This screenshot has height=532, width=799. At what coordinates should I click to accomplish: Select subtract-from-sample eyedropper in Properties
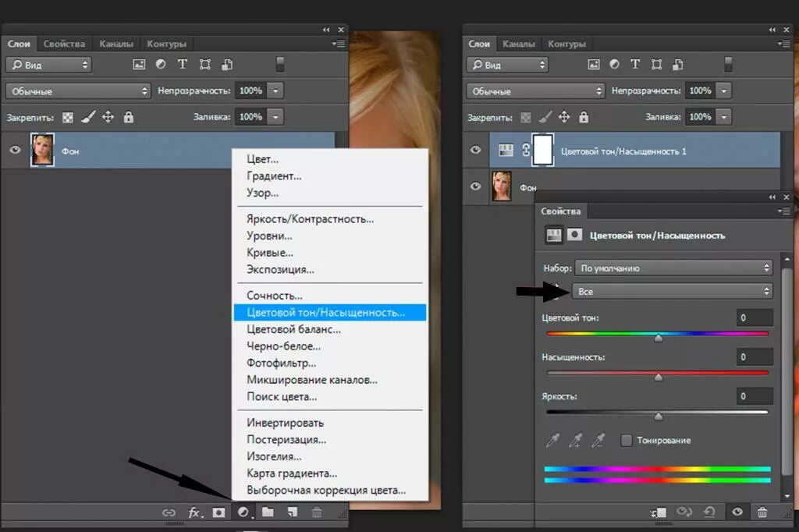pyautogui.click(x=598, y=440)
